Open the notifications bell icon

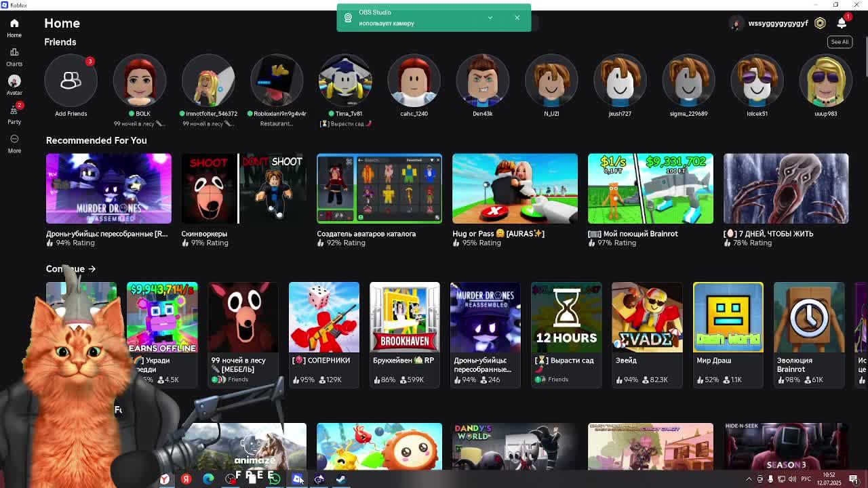[x=842, y=23]
